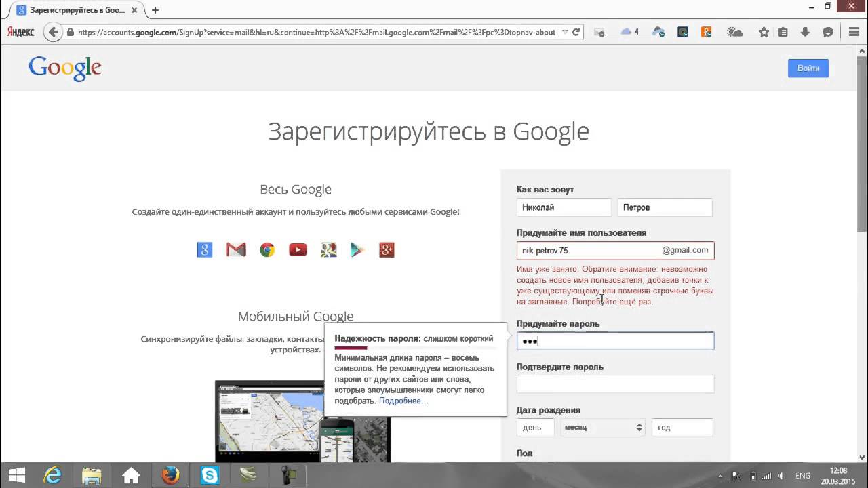The image size is (868, 488).
Task: Click the Подтвердите пароль field
Action: point(615,384)
